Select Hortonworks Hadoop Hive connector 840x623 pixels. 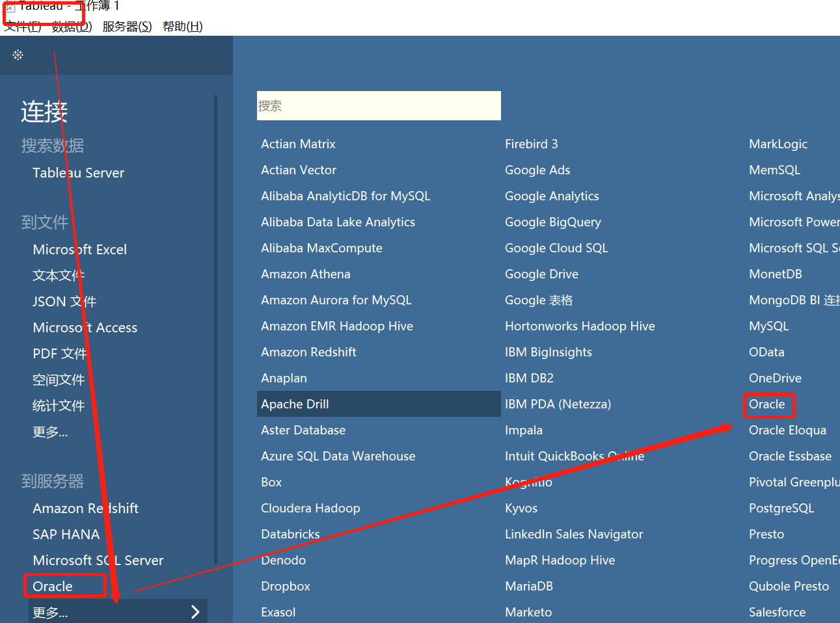[580, 326]
